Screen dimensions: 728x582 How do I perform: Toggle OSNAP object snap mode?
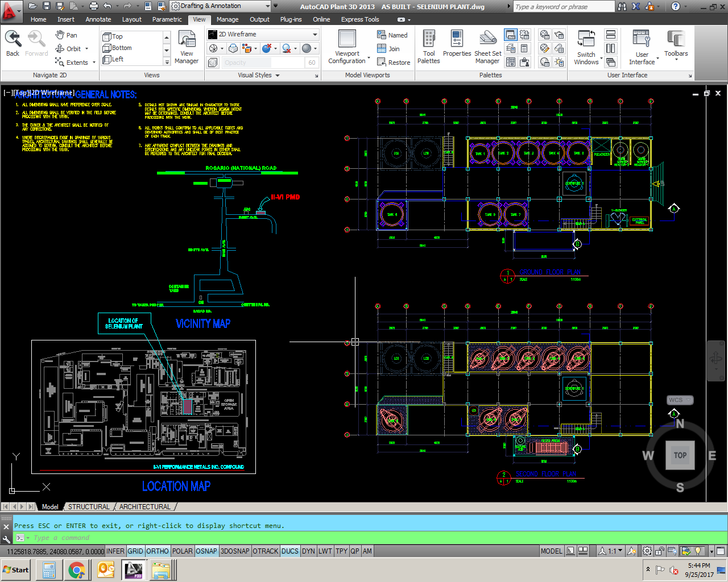(x=206, y=551)
